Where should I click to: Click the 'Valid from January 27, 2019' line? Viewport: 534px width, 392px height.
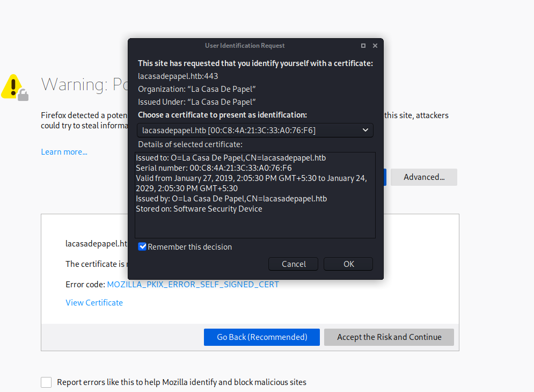click(251, 184)
